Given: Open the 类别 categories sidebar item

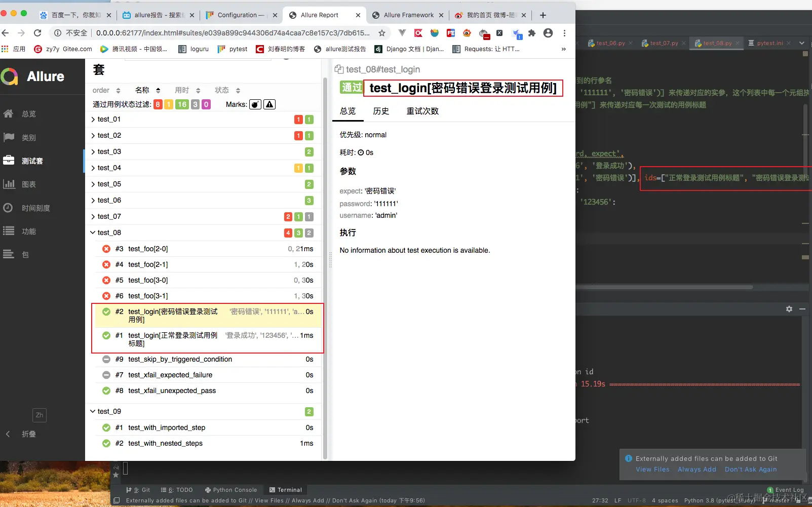Looking at the screenshot, I should [x=28, y=138].
